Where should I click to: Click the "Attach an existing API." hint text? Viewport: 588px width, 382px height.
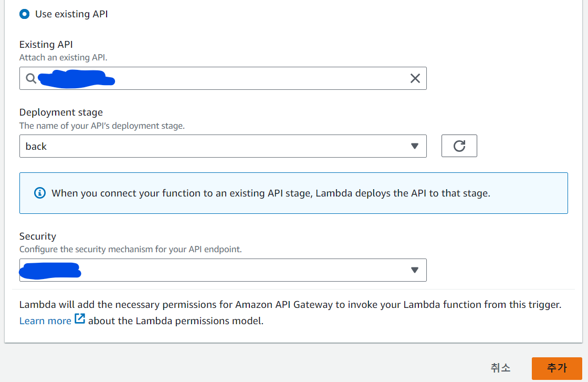67,57
